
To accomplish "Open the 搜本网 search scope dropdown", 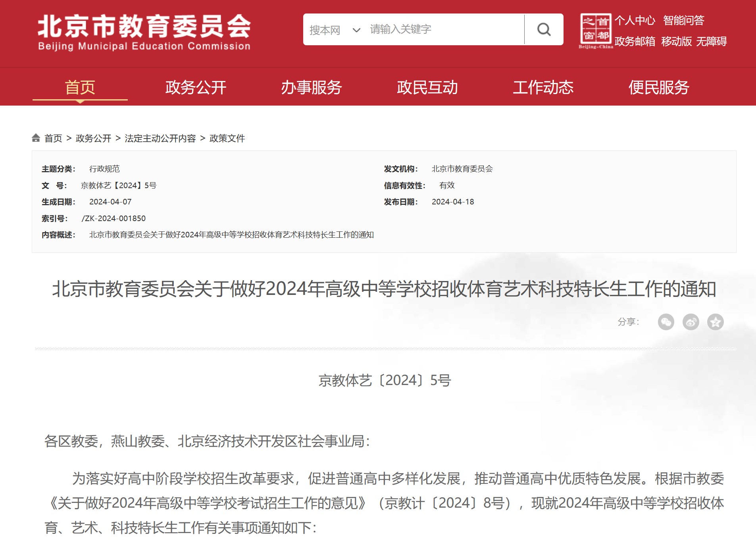I will [x=335, y=30].
